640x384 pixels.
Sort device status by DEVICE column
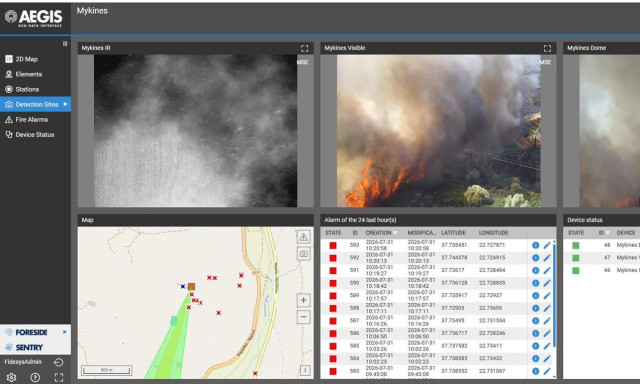(626, 233)
